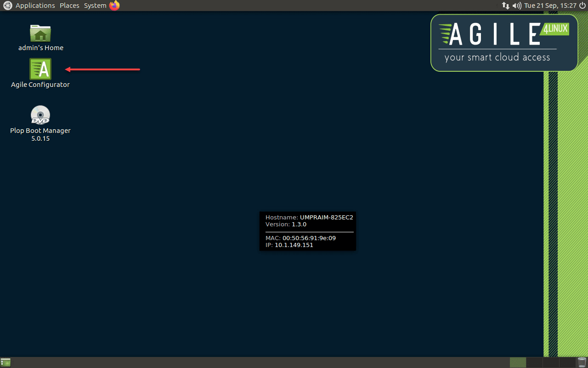Select the admin's Home folder icon

tap(40, 33)
